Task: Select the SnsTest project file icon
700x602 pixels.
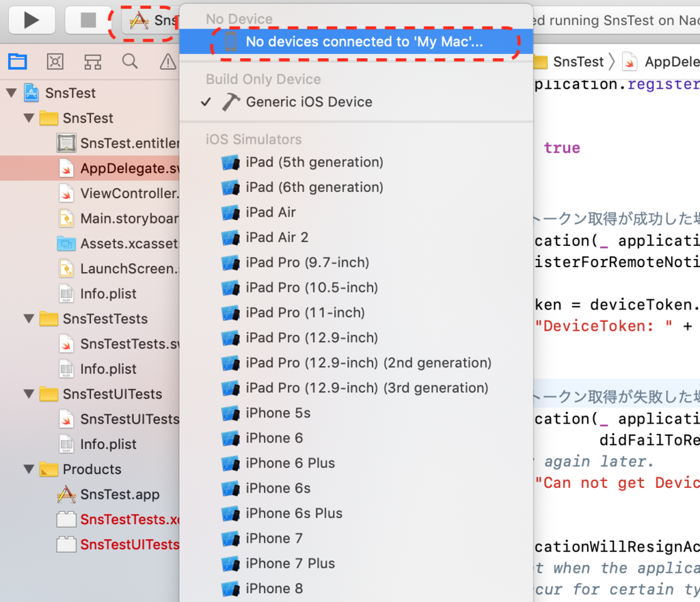Action: tap(31, 93)
